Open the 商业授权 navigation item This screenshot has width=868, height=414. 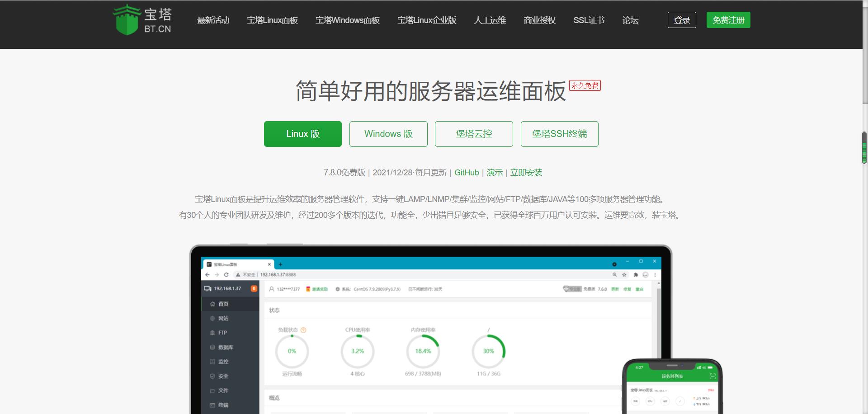[539, 20]
